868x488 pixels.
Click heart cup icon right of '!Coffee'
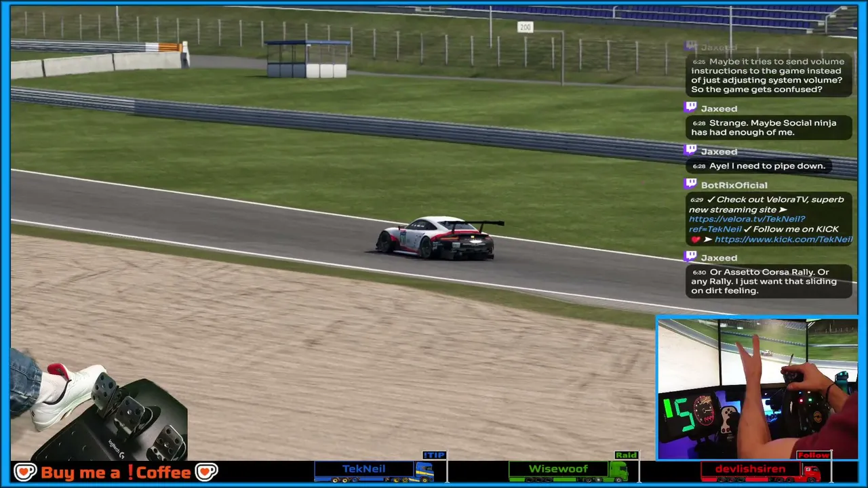coord(207,472)
